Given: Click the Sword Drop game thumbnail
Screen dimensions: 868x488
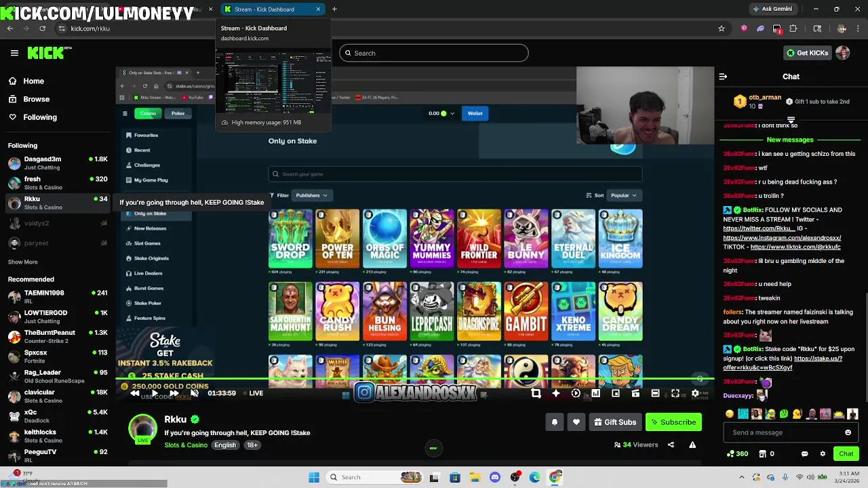Looking at the screenshot, I should pyautogui.click(x=290, y=239).
